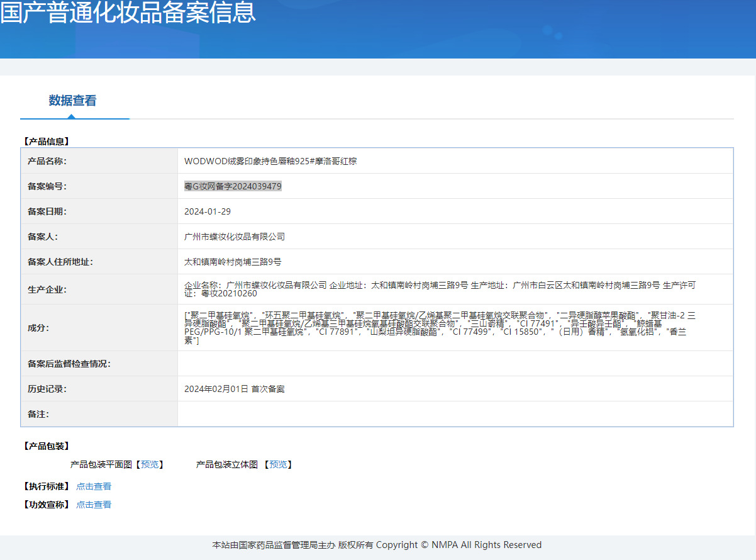Select the product name WODWOD绒雾印象持色唇釉925#摩洛哥红棕
756x560 pixels.
pos(270,161)
